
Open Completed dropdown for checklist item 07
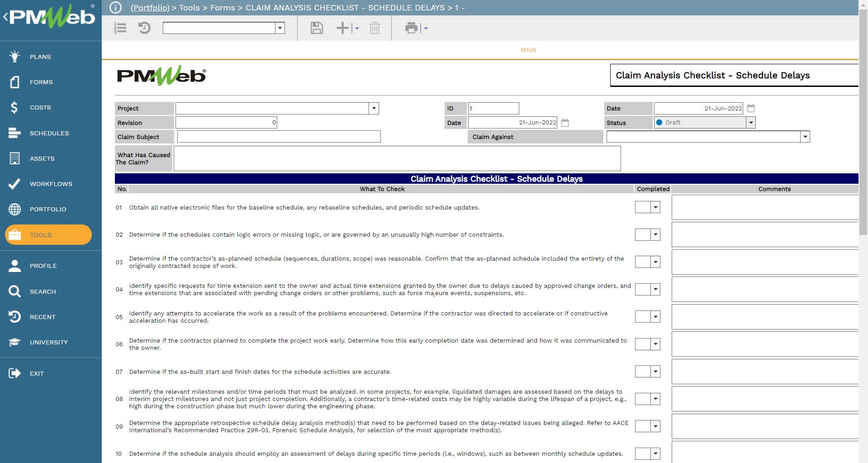coord(655,372)
